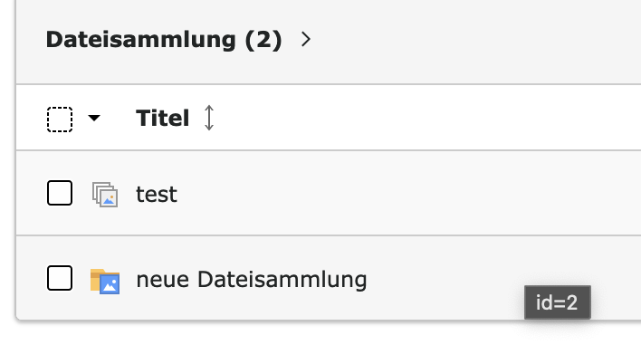The width and height of the screenshot is (641, 364).
Task: Click the chevron arrow after Dateisammlung (2)
Action: pyautogui.click(x=306, y=39)
